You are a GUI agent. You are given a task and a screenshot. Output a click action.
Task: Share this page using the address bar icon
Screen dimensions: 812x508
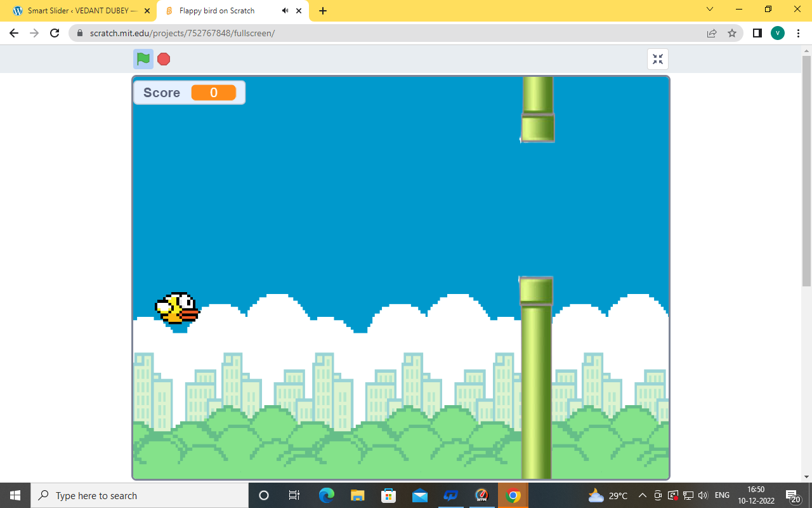click(x=712, y=33)
